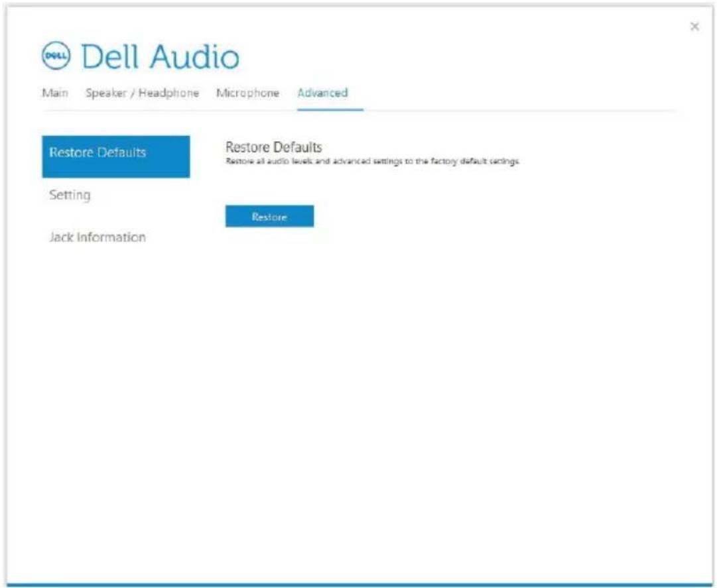Open the Speaker / Headphone tab
This screenshot has width=717, height=588.
pos(142,93)
